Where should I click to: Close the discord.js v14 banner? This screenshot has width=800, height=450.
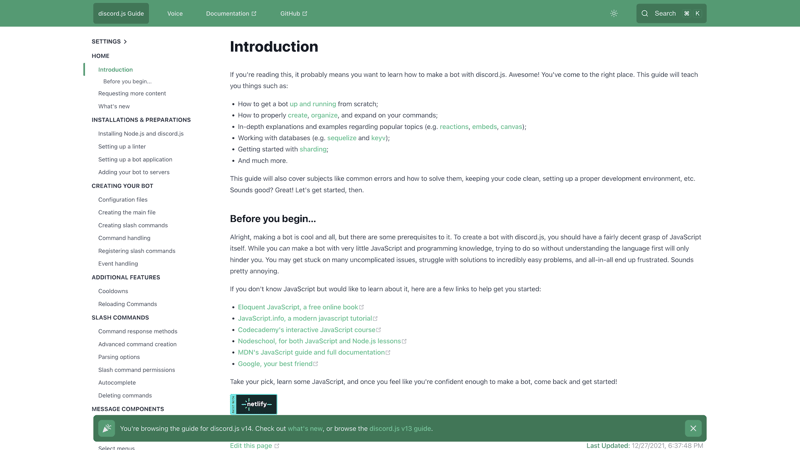click(693, 429)
